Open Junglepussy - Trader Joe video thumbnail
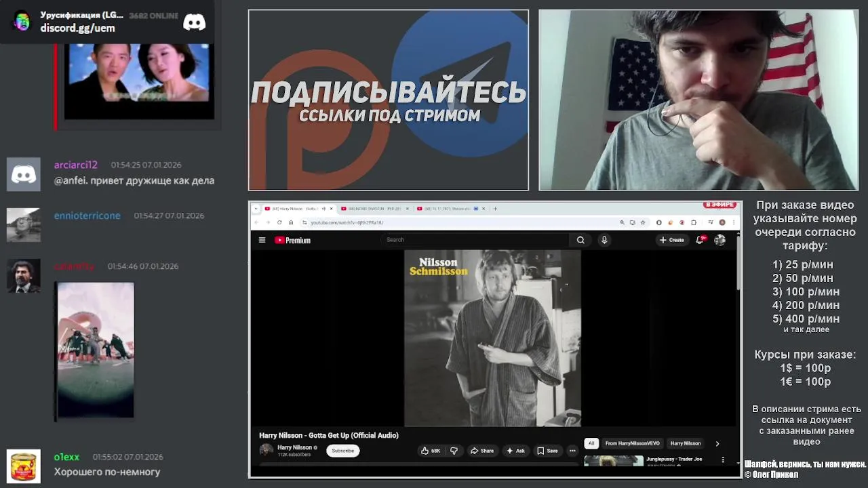The height and width of the screenshot is (488, 868). click(614, 461)
